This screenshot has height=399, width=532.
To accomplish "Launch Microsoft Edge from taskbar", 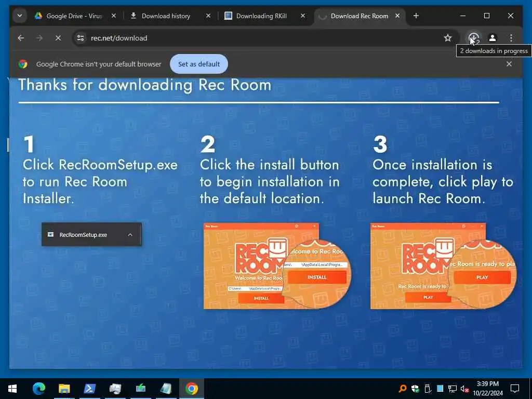I will pos(38,389).
